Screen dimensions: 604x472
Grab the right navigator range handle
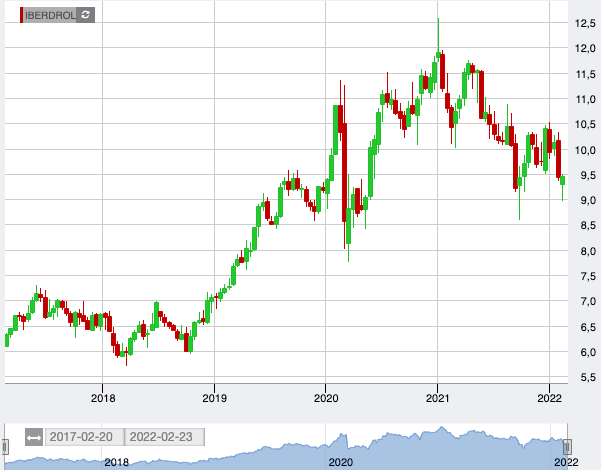[x=567, y=447]
